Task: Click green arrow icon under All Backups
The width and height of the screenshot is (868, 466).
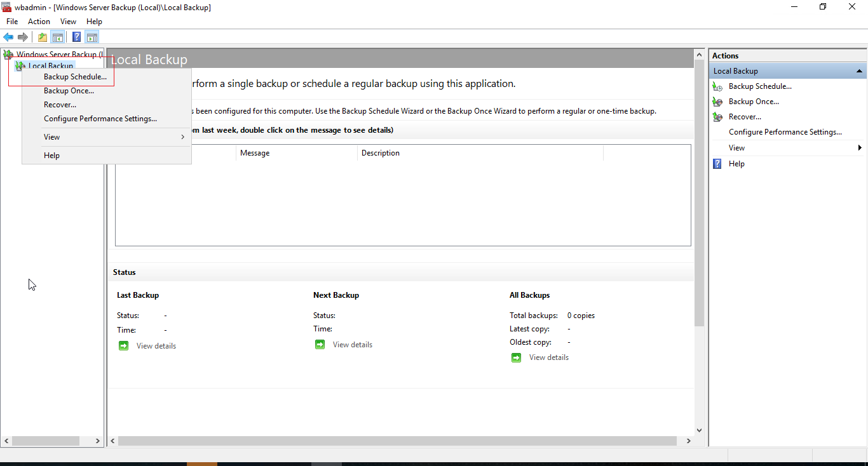Action: [516, 357]
